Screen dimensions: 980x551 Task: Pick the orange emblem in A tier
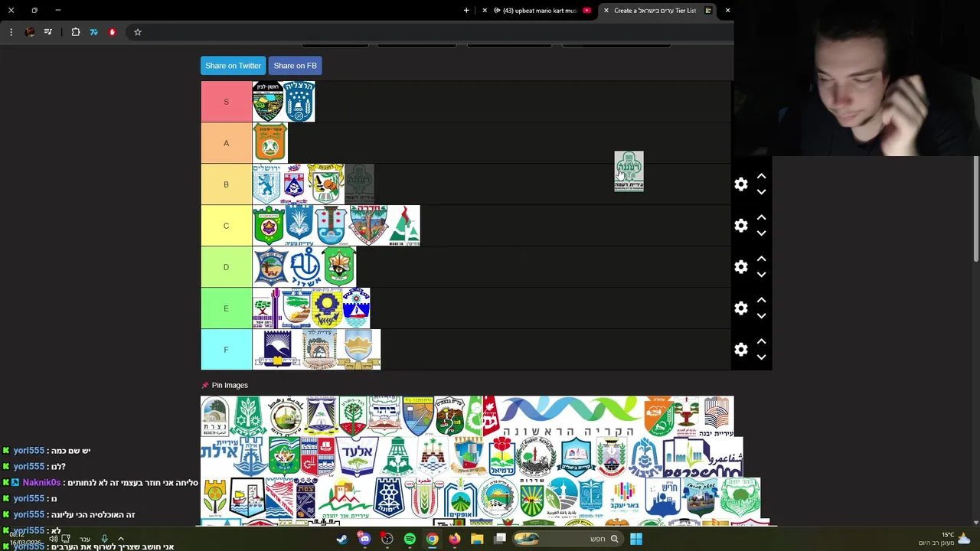pos(270,143)
